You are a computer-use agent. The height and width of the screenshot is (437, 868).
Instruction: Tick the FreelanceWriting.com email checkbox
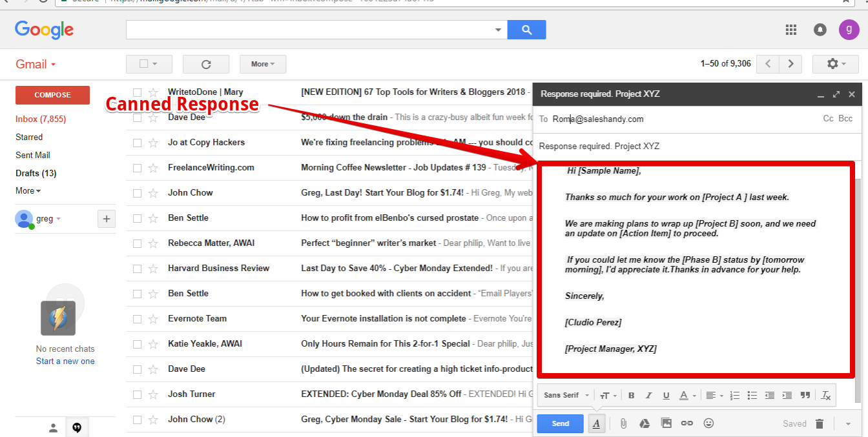coord(137,168)
